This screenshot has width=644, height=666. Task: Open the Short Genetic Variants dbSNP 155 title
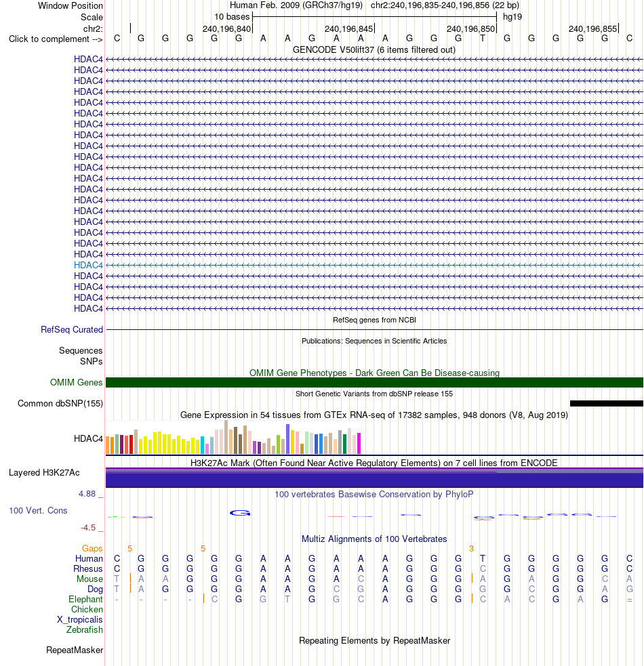374,394
